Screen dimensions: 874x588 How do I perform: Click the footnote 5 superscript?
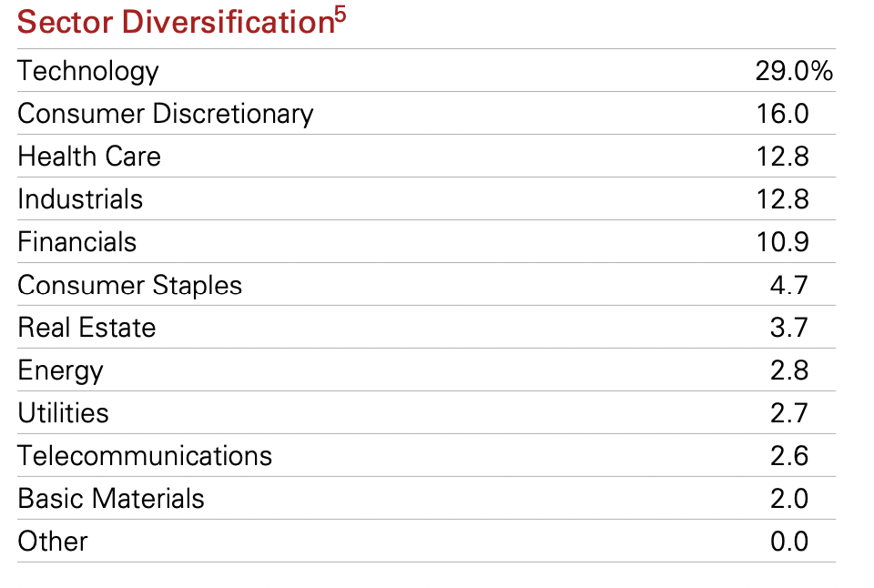click(340, 12)
